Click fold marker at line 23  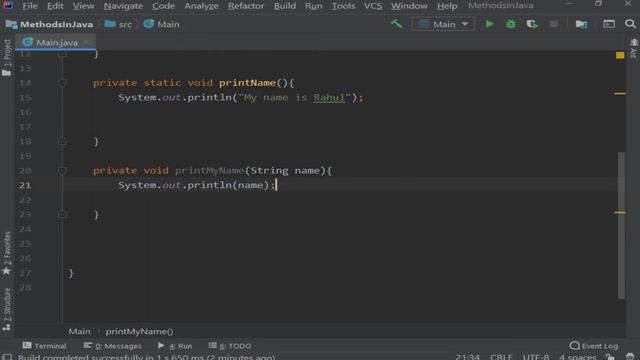[x=62, y=214]
